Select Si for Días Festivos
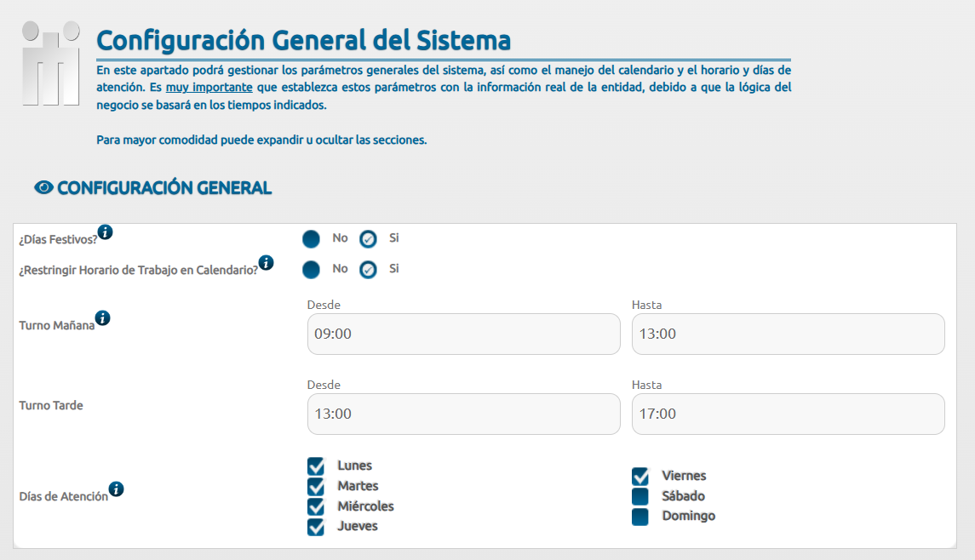This screenshot has height=560, width=975. tap(368, 239)
